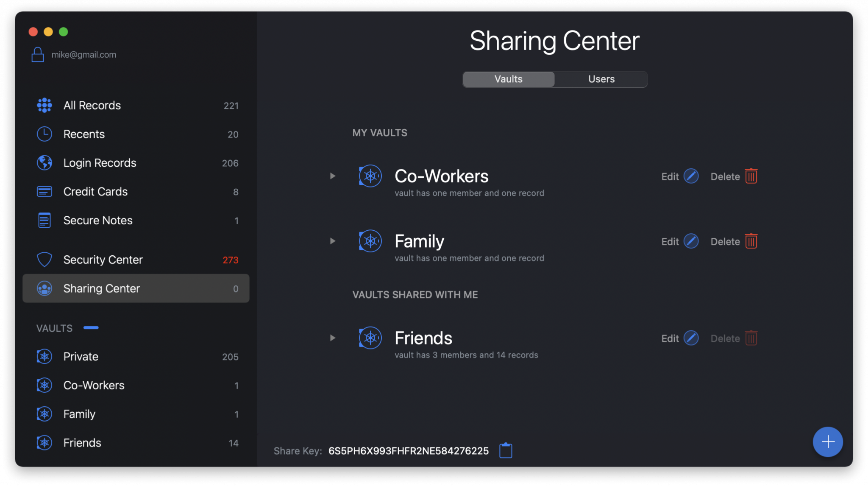Click the Family vault trash icon
The width and height of the screenshot is (868, 486).
tap(751, 241)
